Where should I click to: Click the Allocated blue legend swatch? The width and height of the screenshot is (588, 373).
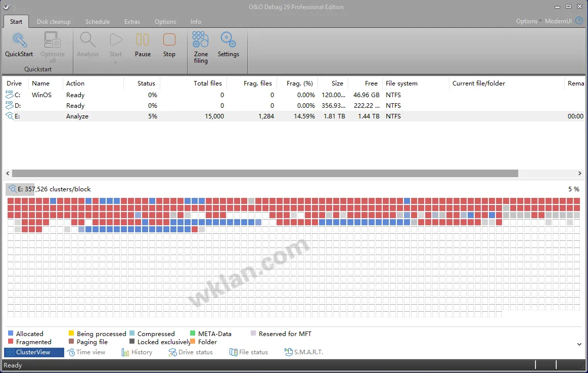[x=11, y=333]
